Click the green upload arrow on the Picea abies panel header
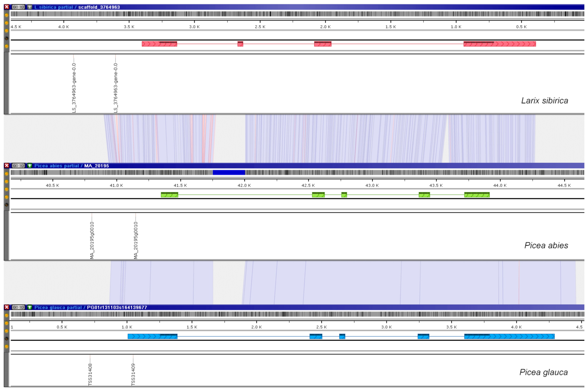 pos(30,166)
